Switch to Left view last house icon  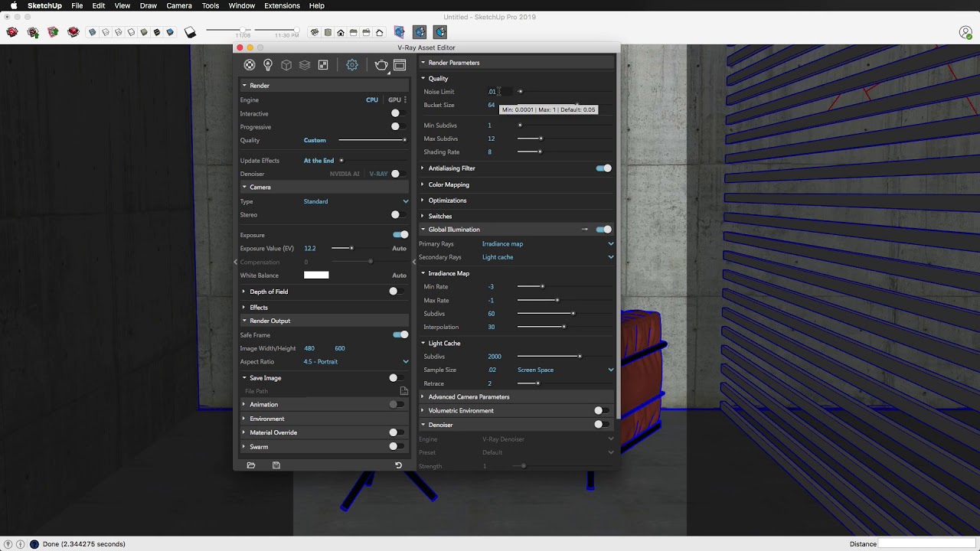click(379, 32)
